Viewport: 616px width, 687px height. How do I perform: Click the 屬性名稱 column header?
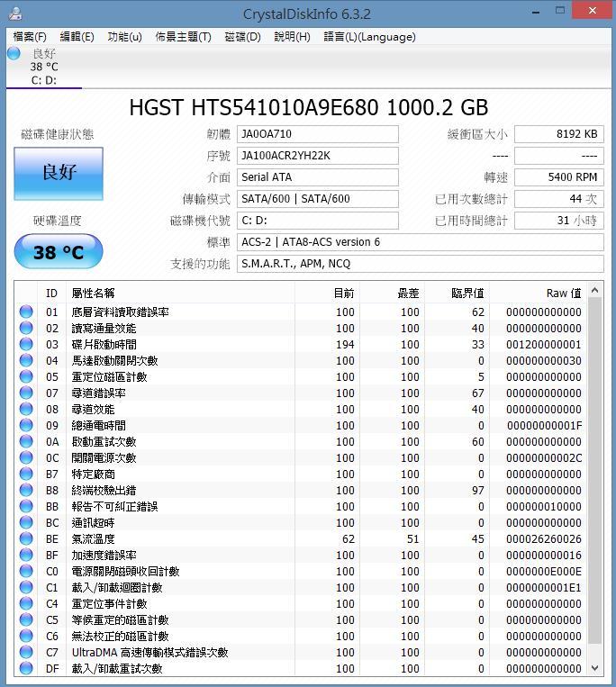[180, 293]
